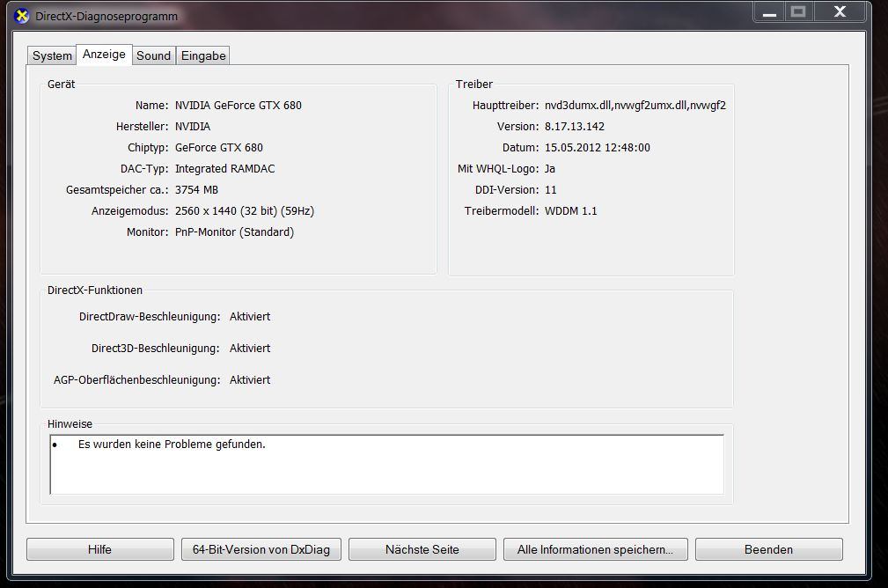Click the note 'Es wurden keine Probleme gefunden.'
This screenshot has height=588, width=888.
172,445
